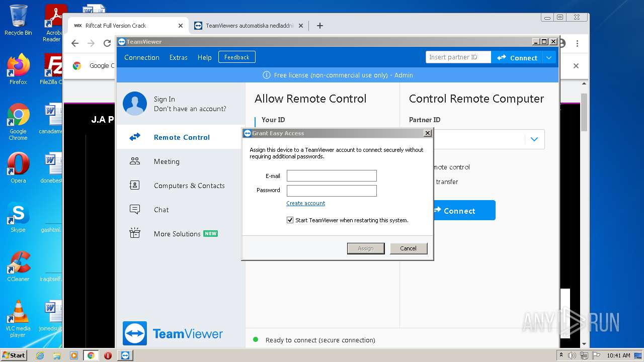Switch to TeamViewer taskbar button
Screen dimensions: 644x362
click(x=125, y=355)
